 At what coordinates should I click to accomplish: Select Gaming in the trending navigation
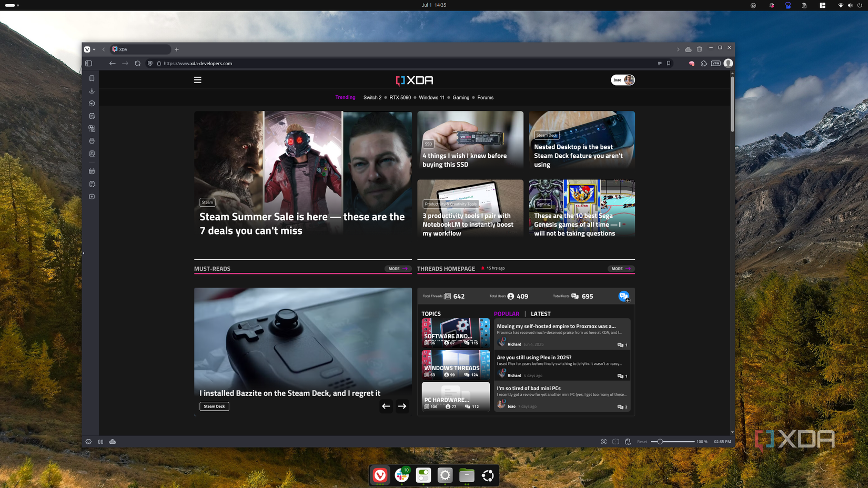click(x=461, y=97)
